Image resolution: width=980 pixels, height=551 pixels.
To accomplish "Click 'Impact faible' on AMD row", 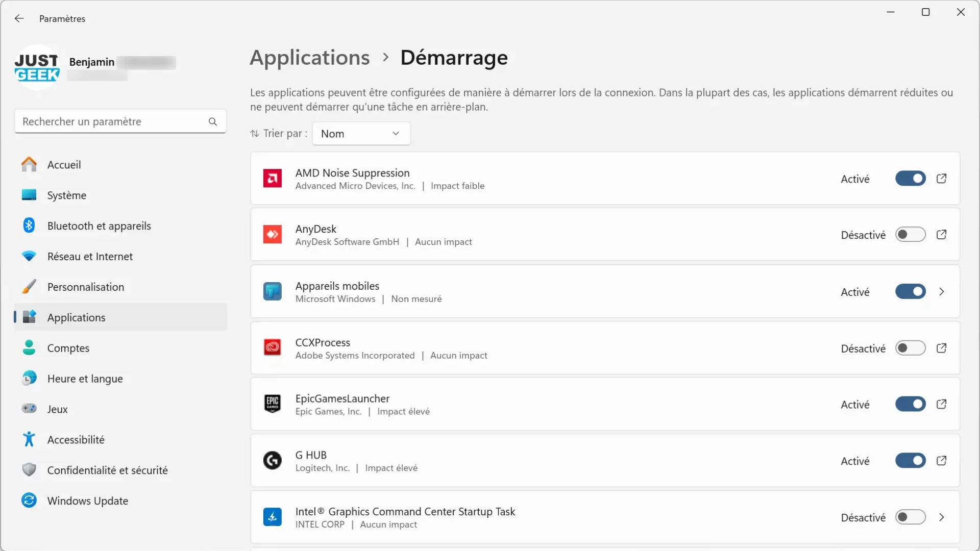I will (457, 186).
